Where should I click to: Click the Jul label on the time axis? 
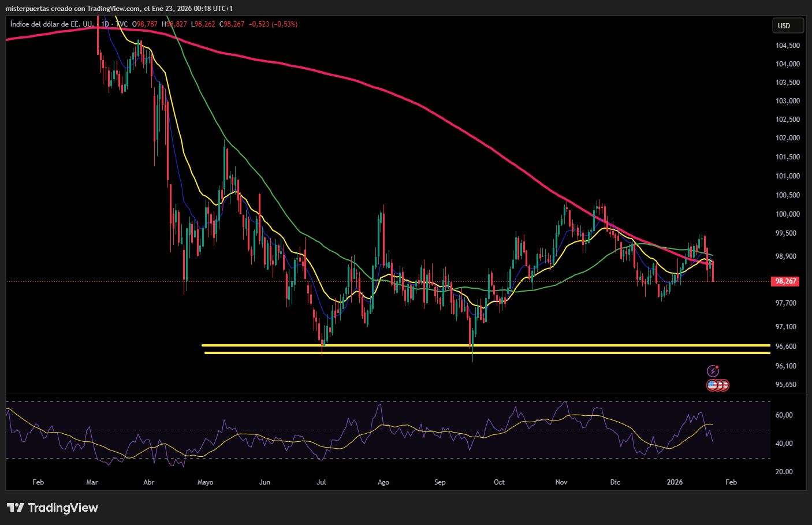[x=321, y=482]
